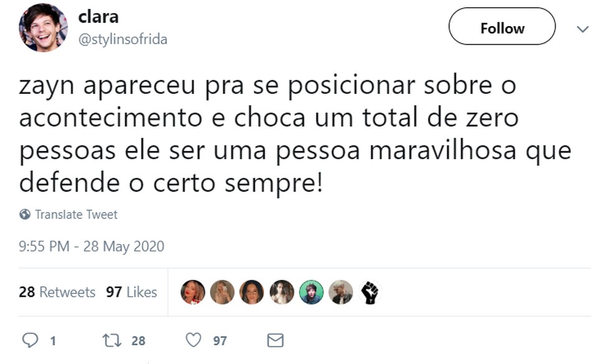
Task: Click the @stylinsofrida handle
Action: coord(123,39)
